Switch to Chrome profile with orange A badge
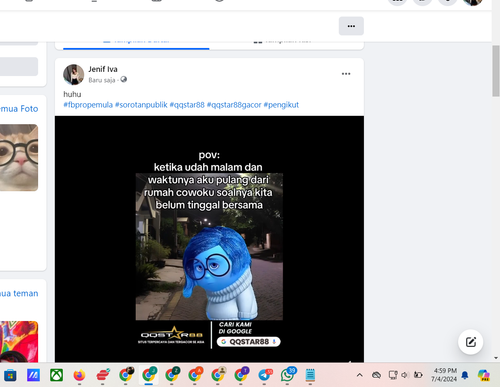The image size is (500, 387). tap(195, 375)
